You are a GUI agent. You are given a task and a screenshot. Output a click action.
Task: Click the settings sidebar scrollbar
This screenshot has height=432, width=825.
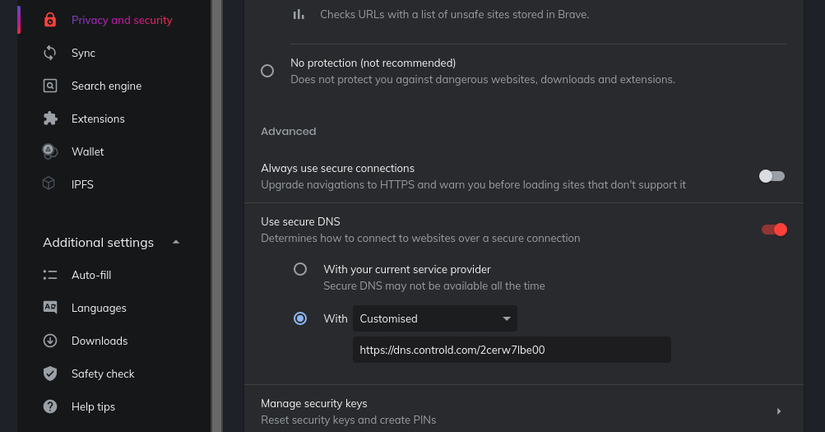[217, 216]
